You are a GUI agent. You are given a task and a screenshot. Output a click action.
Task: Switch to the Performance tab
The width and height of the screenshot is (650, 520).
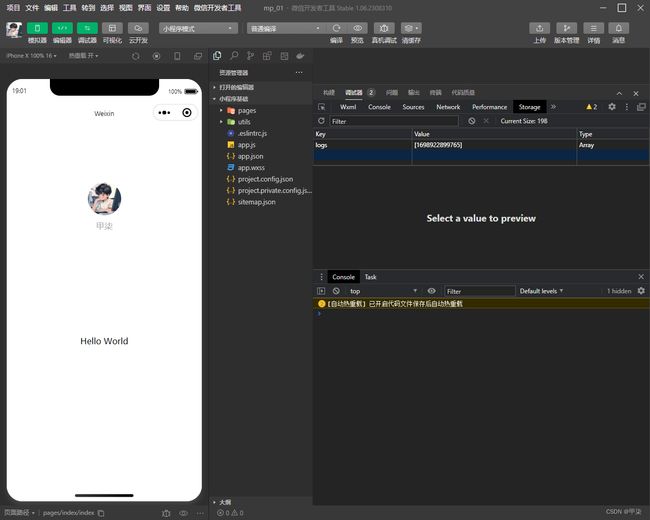(489, 107)
